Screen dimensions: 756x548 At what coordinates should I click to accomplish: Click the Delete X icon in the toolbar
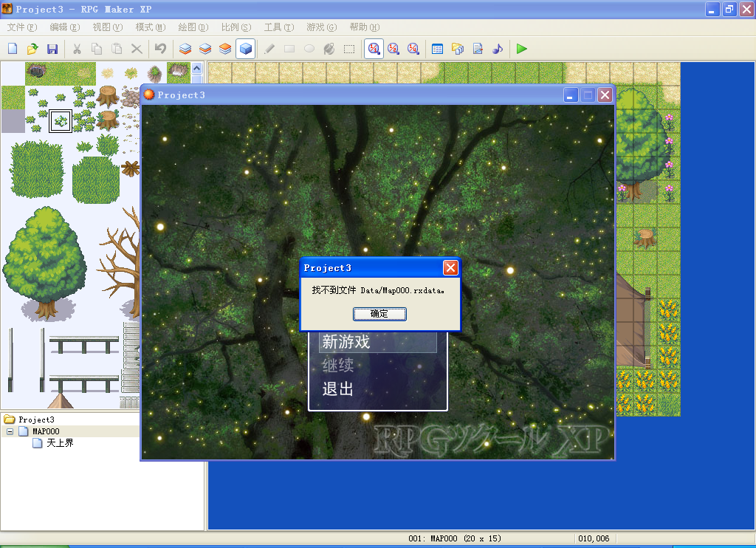click(137, 49)
